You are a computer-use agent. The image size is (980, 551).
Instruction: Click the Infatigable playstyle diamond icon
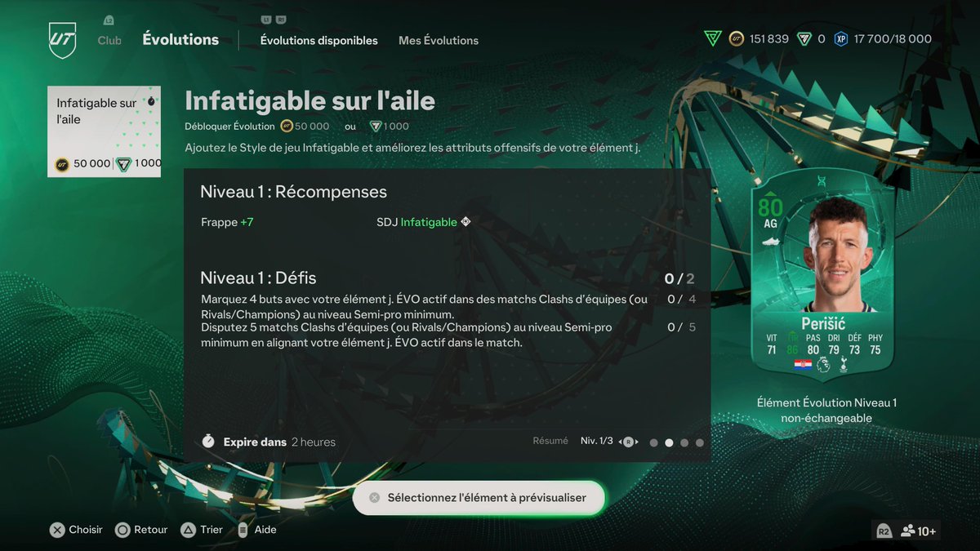click(x=465, y=221)
